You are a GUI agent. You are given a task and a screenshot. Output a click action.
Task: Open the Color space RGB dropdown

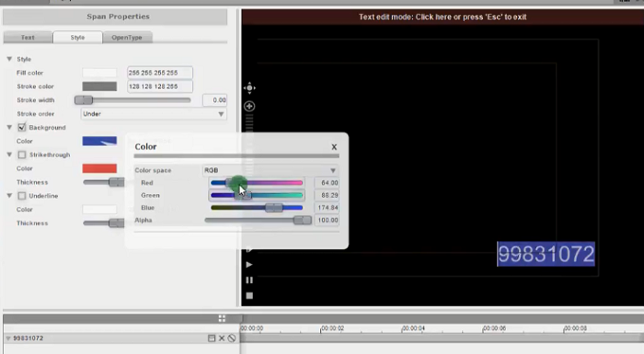click(270, 170)
